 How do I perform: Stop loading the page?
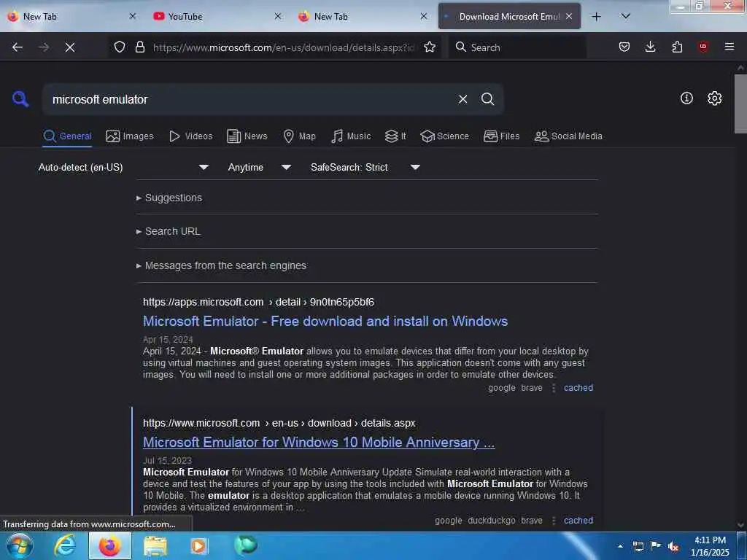(x=70, y=47)
